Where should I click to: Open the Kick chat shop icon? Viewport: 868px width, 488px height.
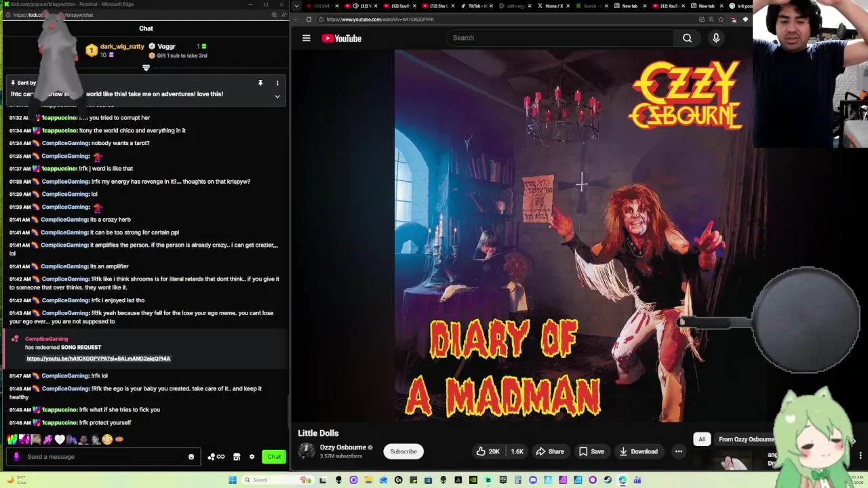pos(237,457)
